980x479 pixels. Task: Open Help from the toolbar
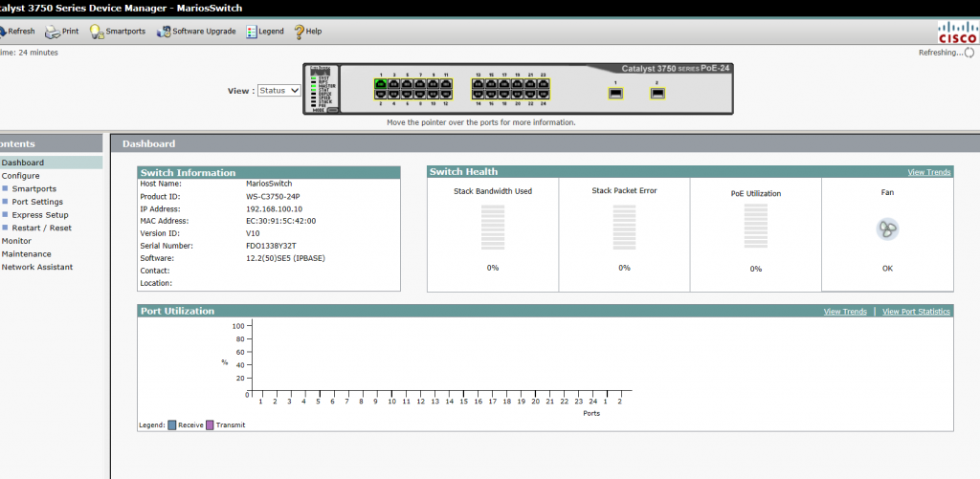307,32
